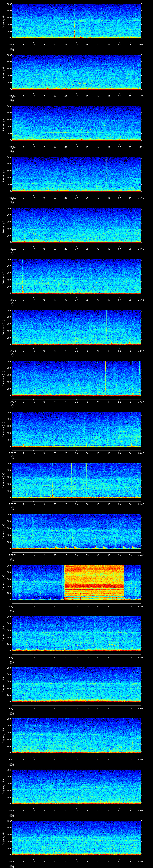The width and height of the screenshot is (153, 868).
Task: Click the '46:00' end-time label
Action: [x=141, y=861]
